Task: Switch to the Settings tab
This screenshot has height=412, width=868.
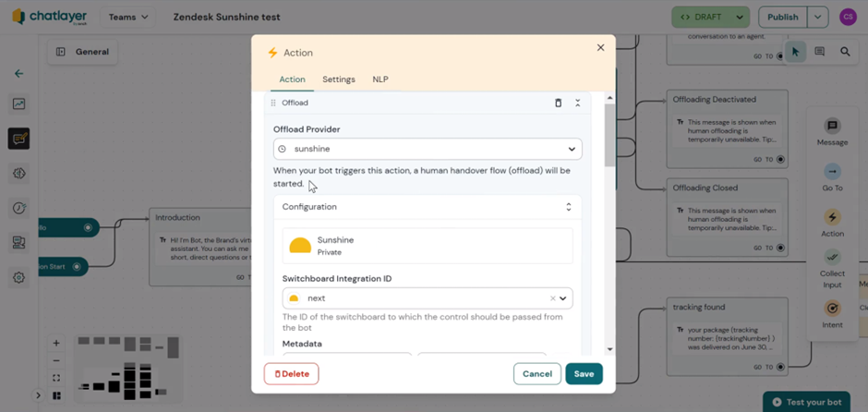Action: 339,79
